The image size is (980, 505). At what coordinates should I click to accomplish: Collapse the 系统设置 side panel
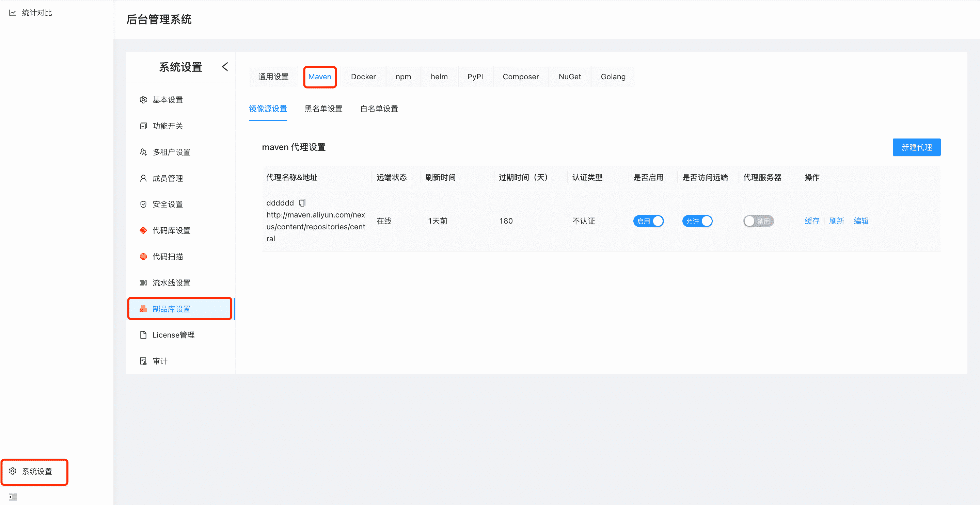click(224, 67)
